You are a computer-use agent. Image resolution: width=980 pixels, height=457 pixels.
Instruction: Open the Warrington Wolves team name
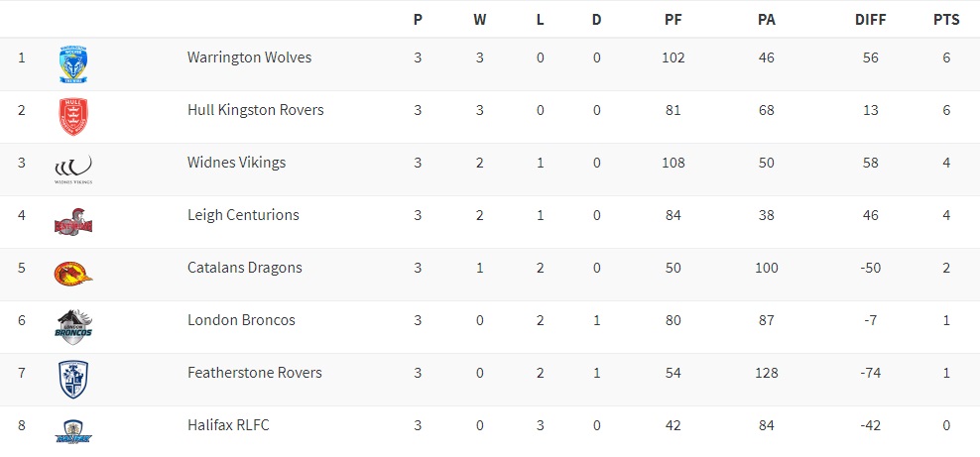point(249,57)
